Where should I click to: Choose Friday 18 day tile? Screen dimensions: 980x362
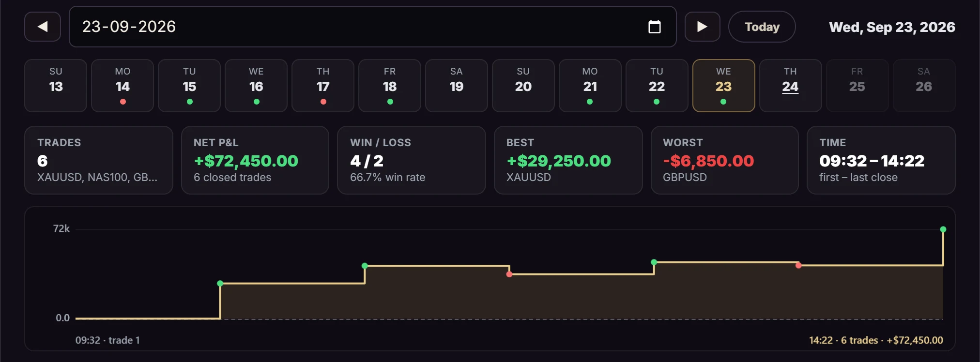click(390, 86)
